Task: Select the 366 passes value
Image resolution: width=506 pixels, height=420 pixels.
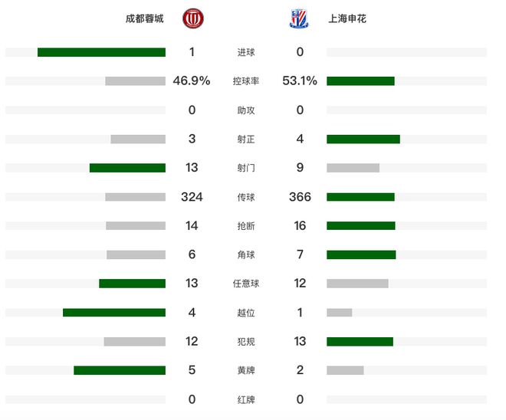Action: tap(300, 197)
